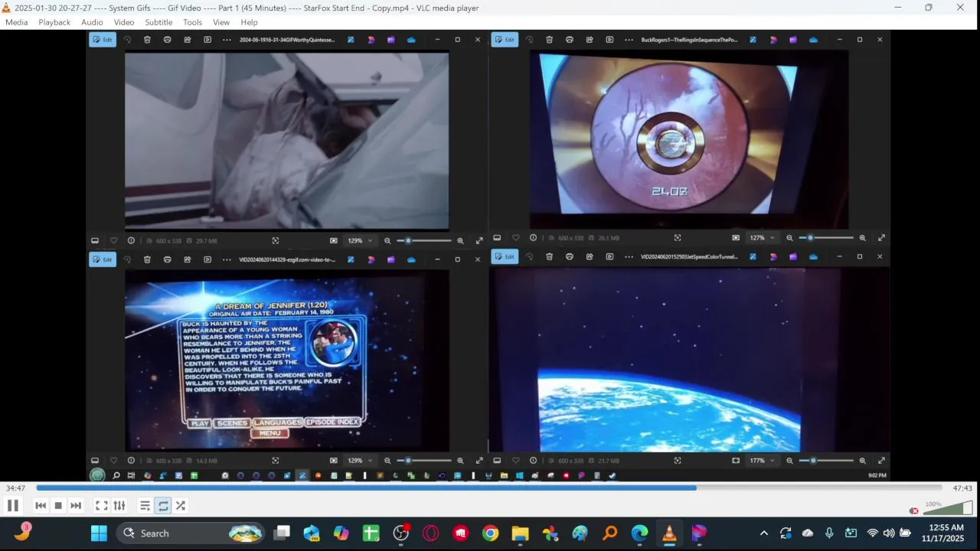
Task: Click trash icon in bottom-right Photos window
Action: pyautogui.click(x=549, y=256)
